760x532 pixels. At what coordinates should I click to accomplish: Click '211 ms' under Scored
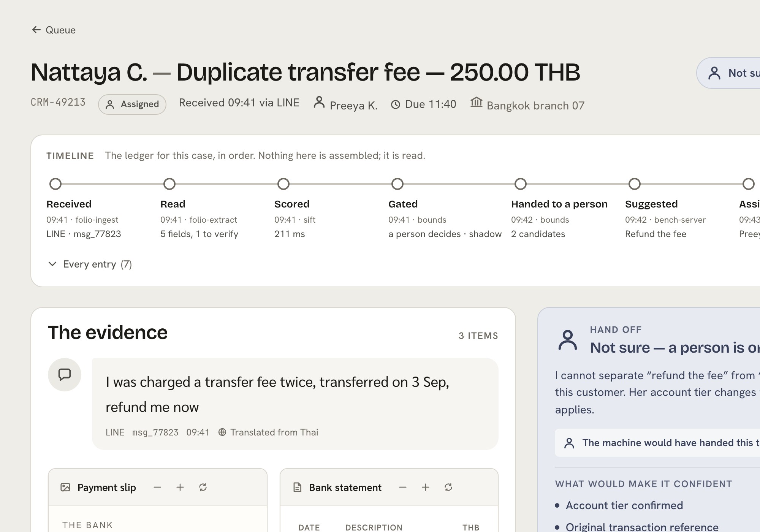pos(290,234)
